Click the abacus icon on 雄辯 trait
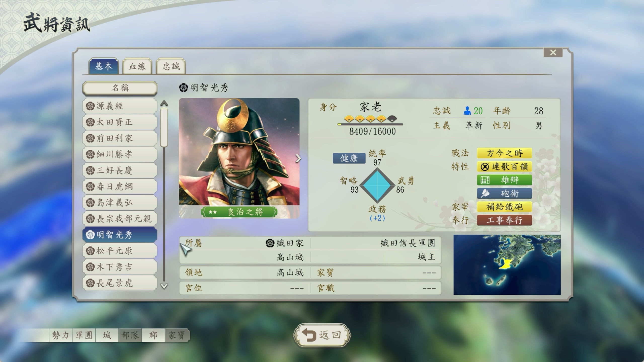Viewport: 644px width, 362px height. point(485,180)
